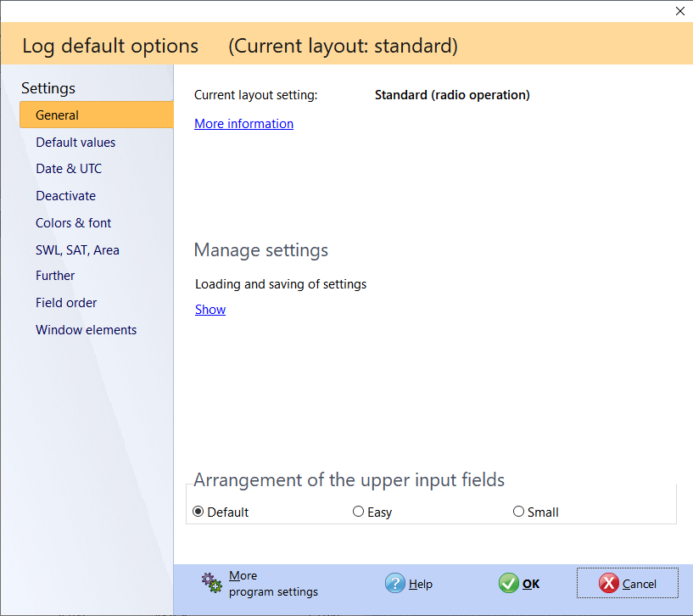Choose the Easy arrangement option

click(x=358, y=512)
